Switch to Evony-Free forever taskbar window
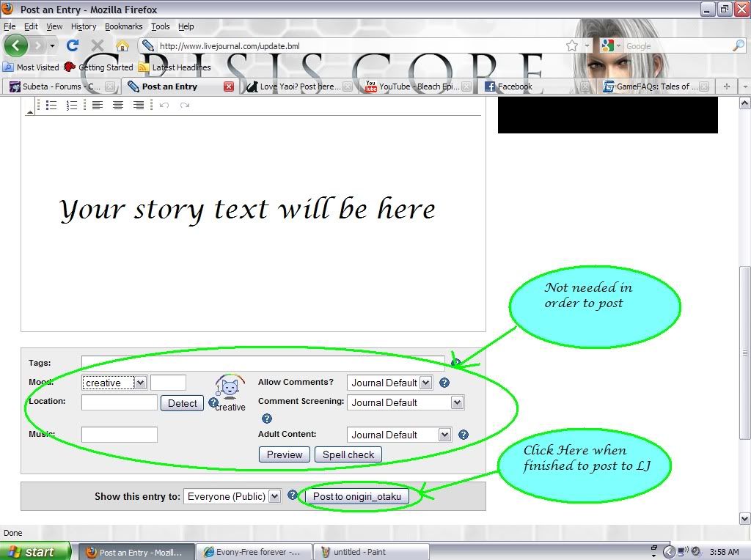Screen dimensions: 751x560 (x=254, y=552)
